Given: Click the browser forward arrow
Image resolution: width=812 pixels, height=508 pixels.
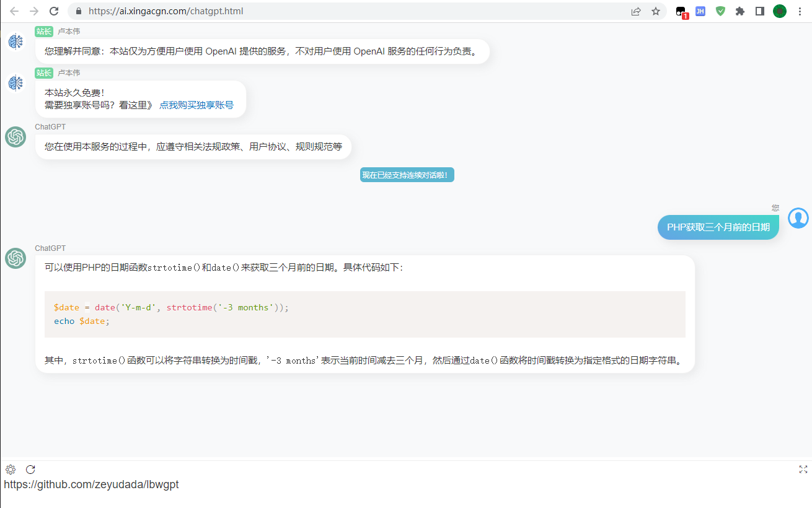Looking at the screenshot, I should point(34,11).
